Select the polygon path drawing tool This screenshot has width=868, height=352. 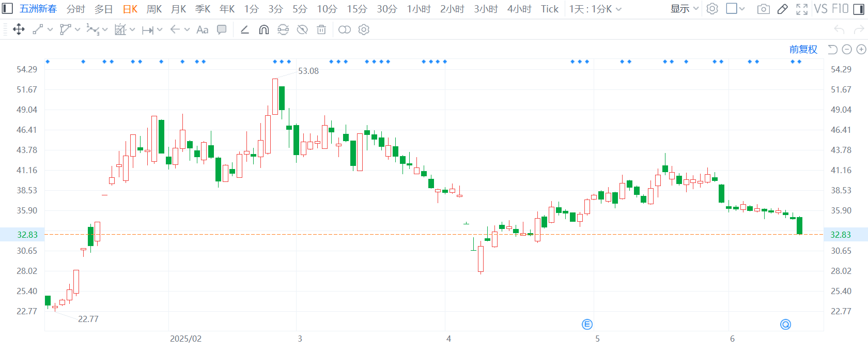[65, 29]
